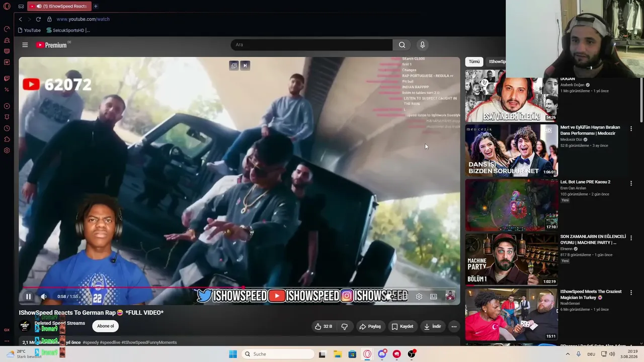Reload the YouTube page
Image resolution: width=644 pixels, height=362 pixels.
coord(38,19)
